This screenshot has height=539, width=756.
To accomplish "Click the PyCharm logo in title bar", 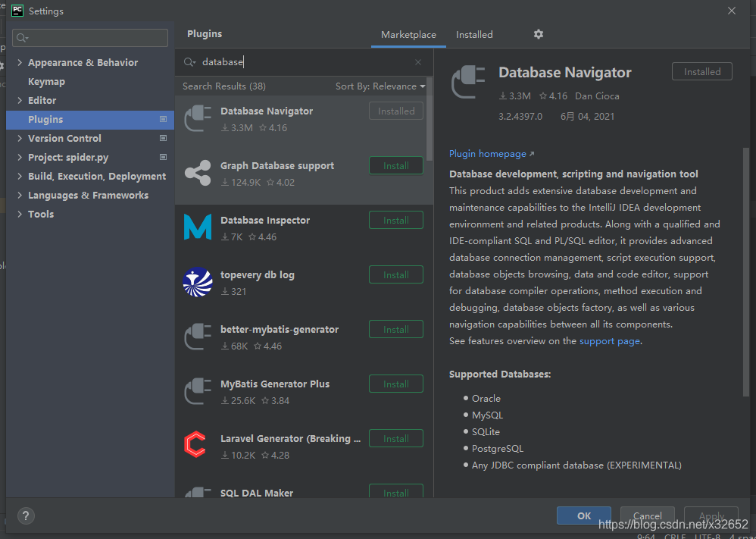I will 17,11.
